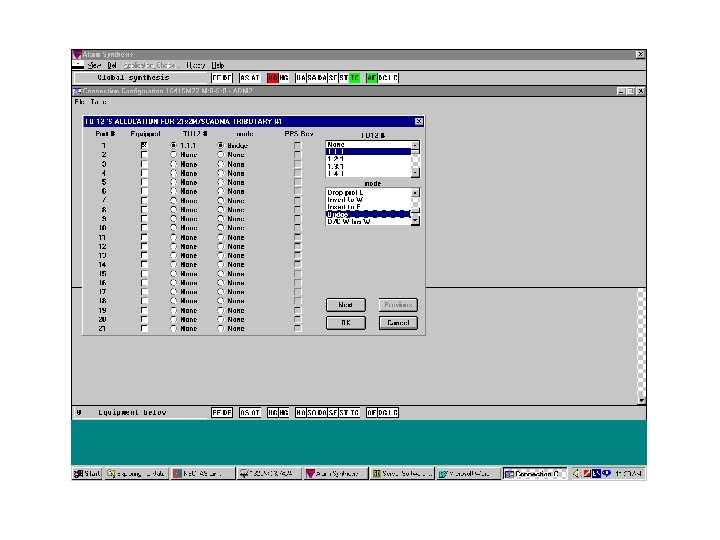Select D/C W Ins W in mode list
Screen dimensions: 720x540
click(x=368, y=222)
